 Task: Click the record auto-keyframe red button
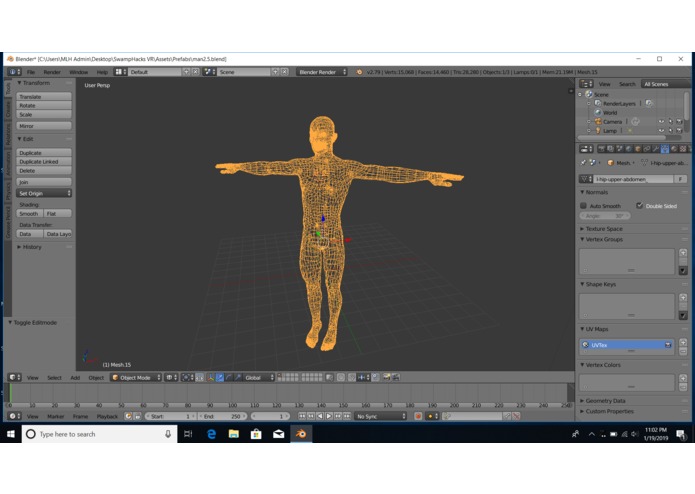tap(418, 416)
